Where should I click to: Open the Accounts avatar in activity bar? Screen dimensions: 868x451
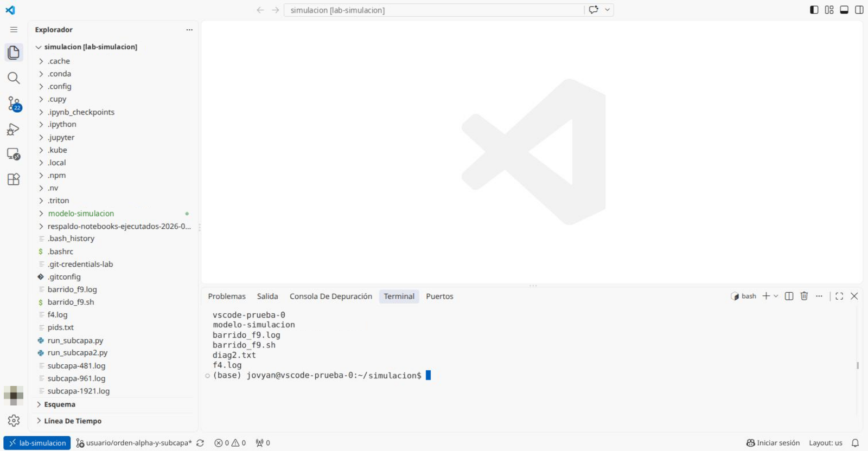pos(14,395)
